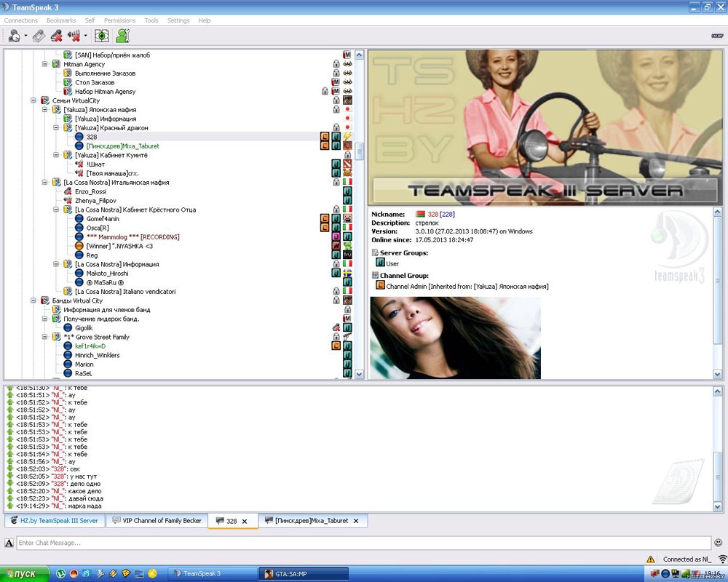The image size is (728, 582).
Task: Click the blue status icon of Gomel'4anin
Action: point(79,218)
